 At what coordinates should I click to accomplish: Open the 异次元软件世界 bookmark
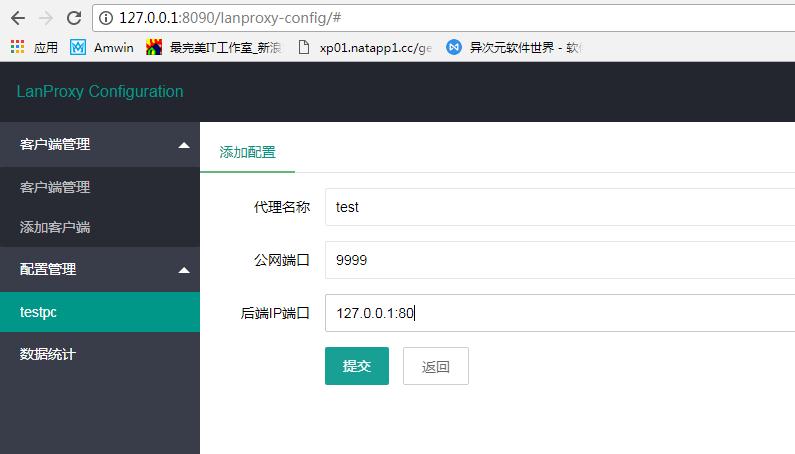pos(514,48)
